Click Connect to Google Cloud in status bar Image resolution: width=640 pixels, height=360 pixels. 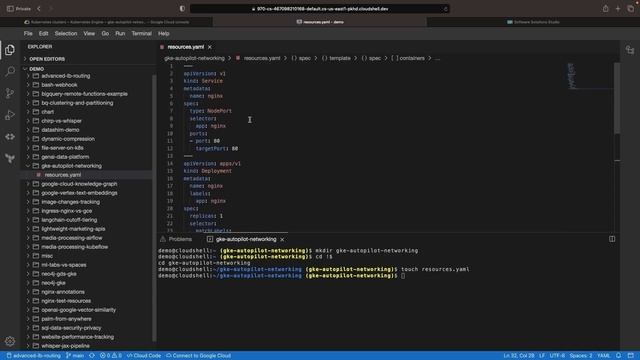coord(198,356)
